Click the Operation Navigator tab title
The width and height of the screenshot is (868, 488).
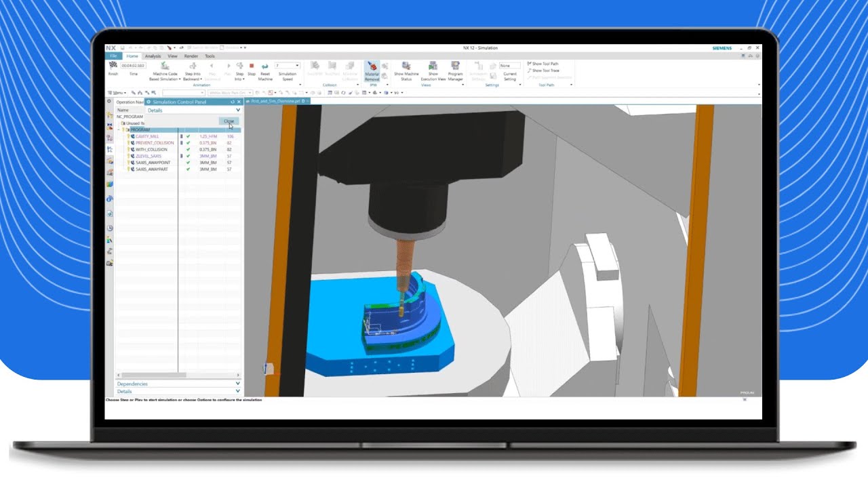pyautogui.click(x=130, y=102)
